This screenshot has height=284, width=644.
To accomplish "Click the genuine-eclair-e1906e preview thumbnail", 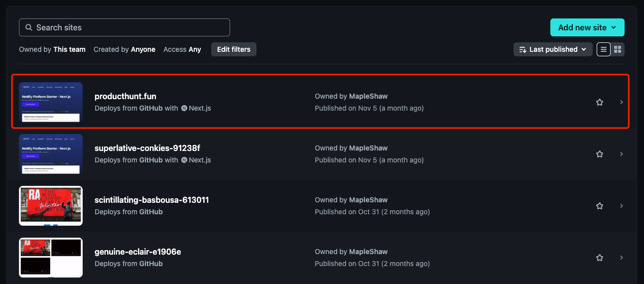I will pyautogui.click(x=51, y=258).
